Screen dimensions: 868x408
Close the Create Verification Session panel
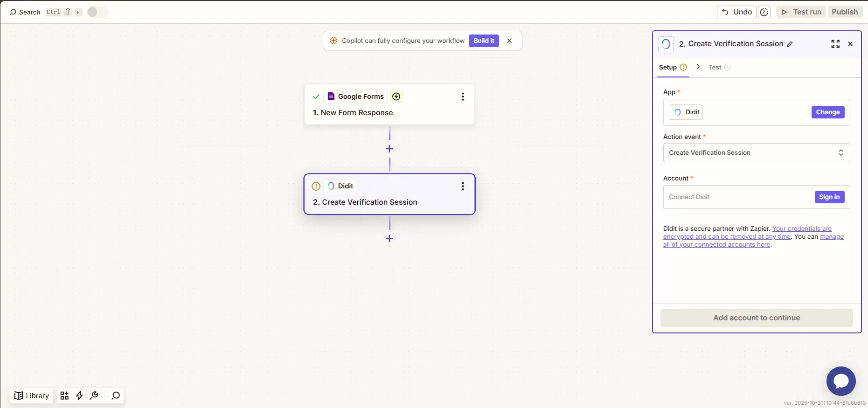pos(850,44)
